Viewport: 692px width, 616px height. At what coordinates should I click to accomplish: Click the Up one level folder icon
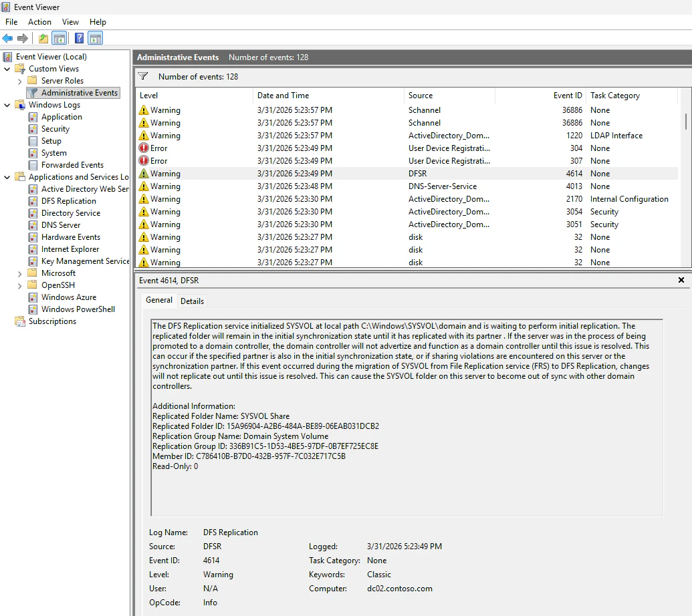pyautogui.click(x=43, y=38)
